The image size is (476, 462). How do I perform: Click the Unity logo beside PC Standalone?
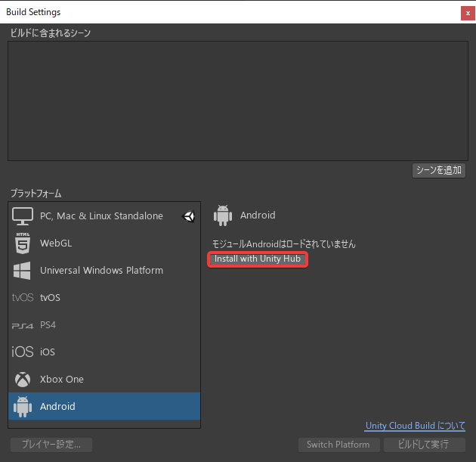pos(189,216)
